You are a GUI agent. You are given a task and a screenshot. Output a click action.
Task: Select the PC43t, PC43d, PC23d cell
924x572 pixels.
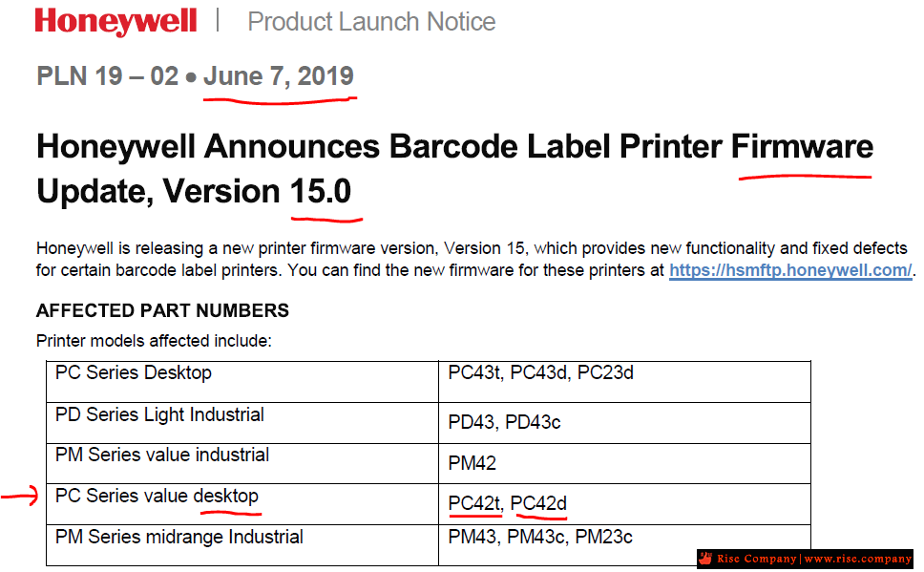pyautogui.click(x=624, y=382)
